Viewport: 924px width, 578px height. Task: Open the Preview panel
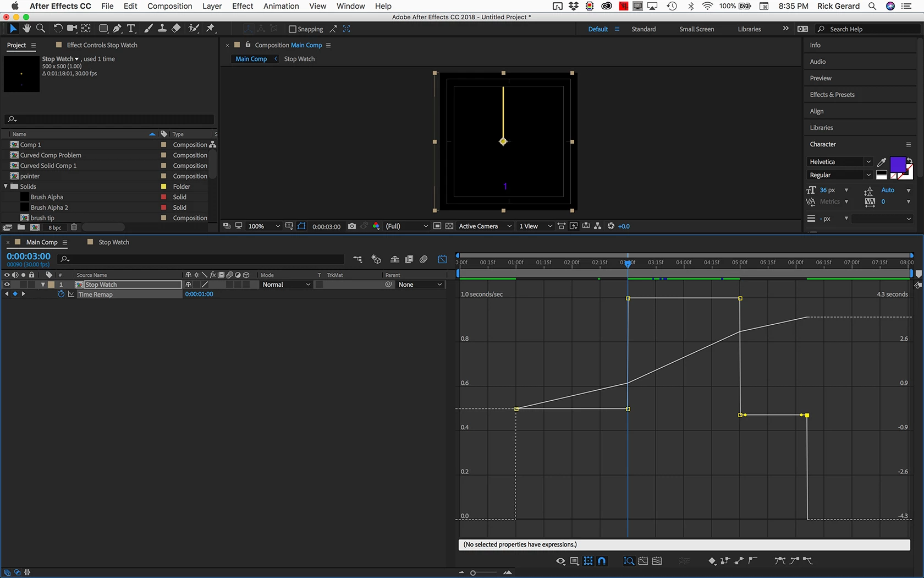(821, 78)
